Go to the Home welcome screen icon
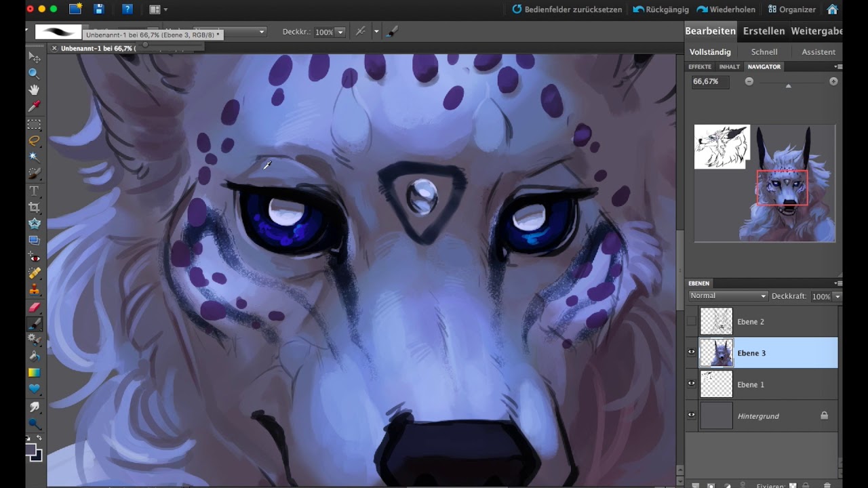868x488 pixels. pos(832,9)
